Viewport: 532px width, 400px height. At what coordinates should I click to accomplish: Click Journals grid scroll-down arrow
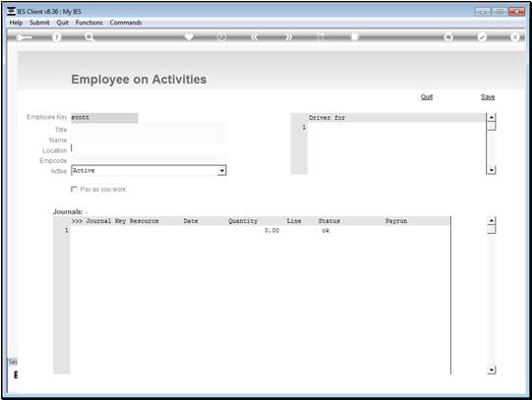pyautogui.click(x=492, y=370)
